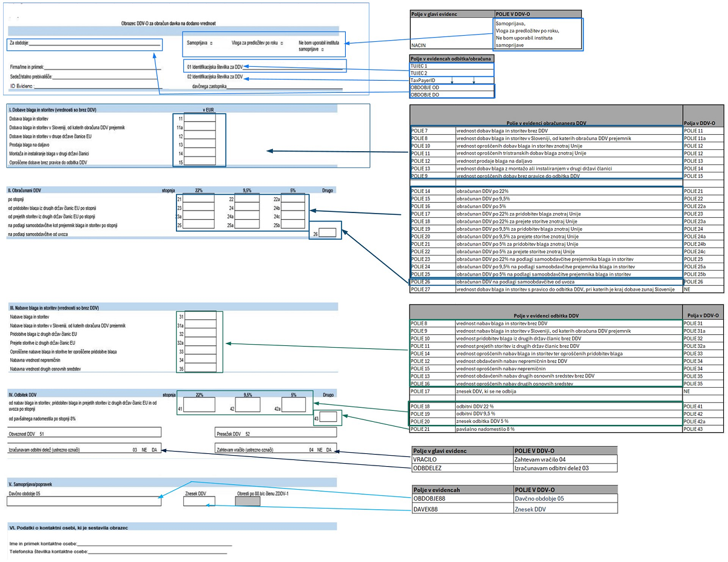Select field 31 'Nabave blaga in storitev'

coord(200,316)
